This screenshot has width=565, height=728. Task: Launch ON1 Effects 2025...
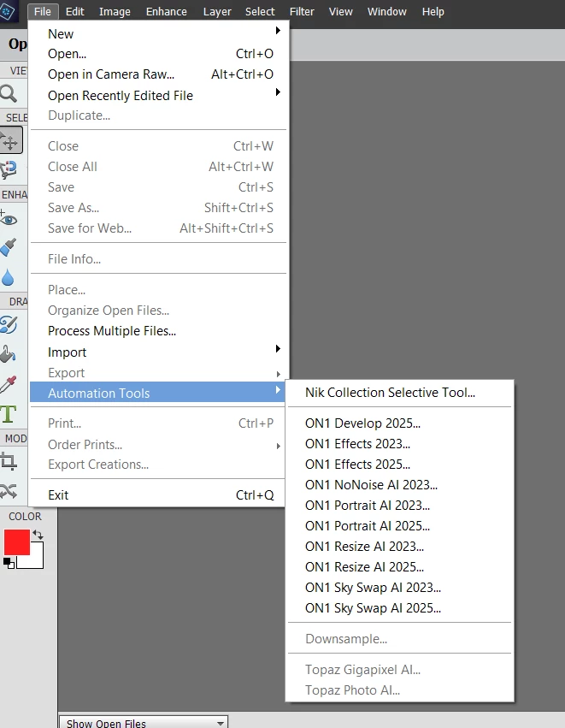click(x=400, y=464)
